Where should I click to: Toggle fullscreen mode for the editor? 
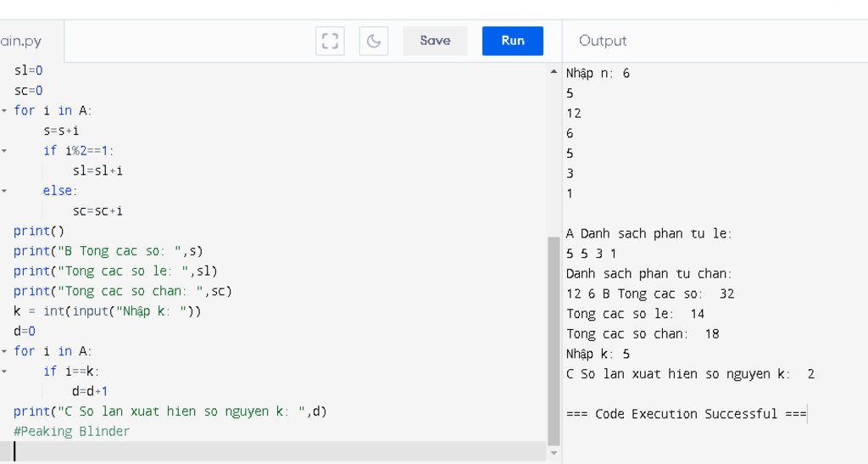[x=330, y=41]
